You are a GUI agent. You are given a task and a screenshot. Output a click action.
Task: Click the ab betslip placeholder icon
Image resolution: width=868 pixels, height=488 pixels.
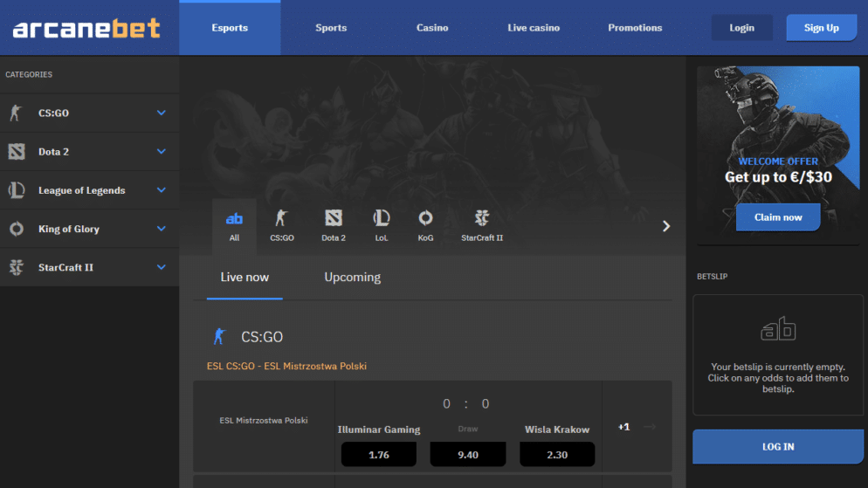click(x=778, y=328)
